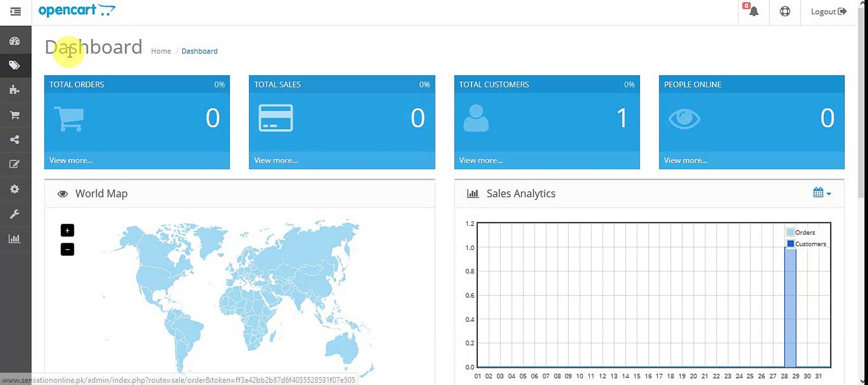Click the Customers legend color swatch
The width and height of the screenshot is (868, 385).
click(790, 244)
